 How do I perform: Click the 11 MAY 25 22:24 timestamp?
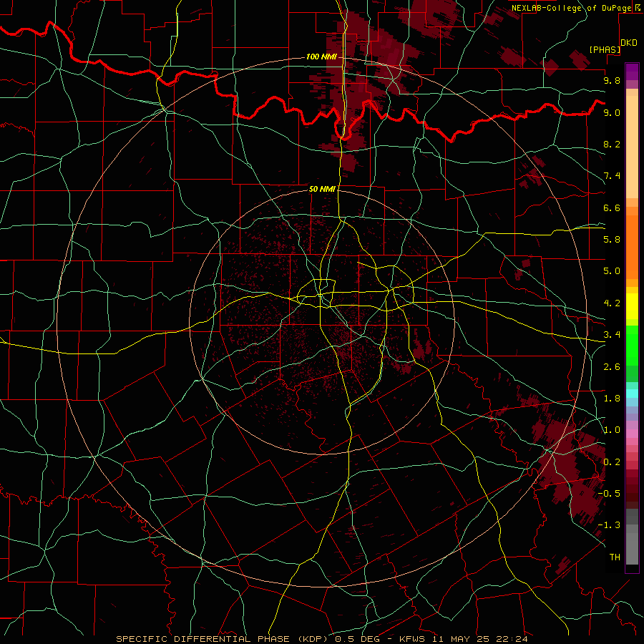tap(479, 639)
